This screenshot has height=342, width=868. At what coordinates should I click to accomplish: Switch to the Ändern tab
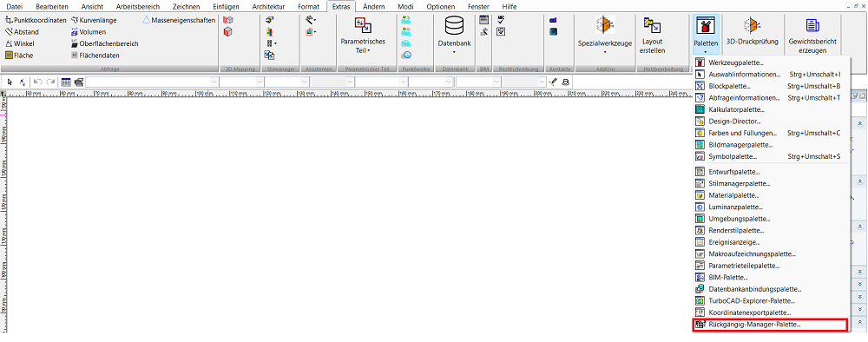click(x=374, y=7)
